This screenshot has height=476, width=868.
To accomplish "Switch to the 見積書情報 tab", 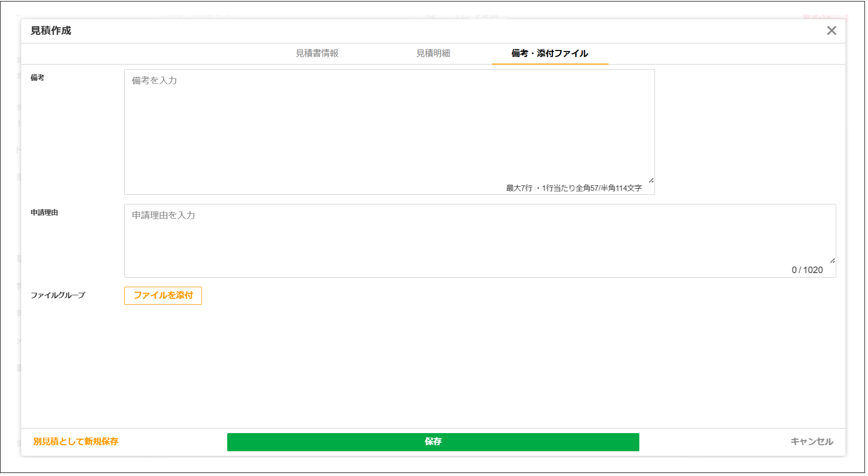I will click(x=318, y=53).
